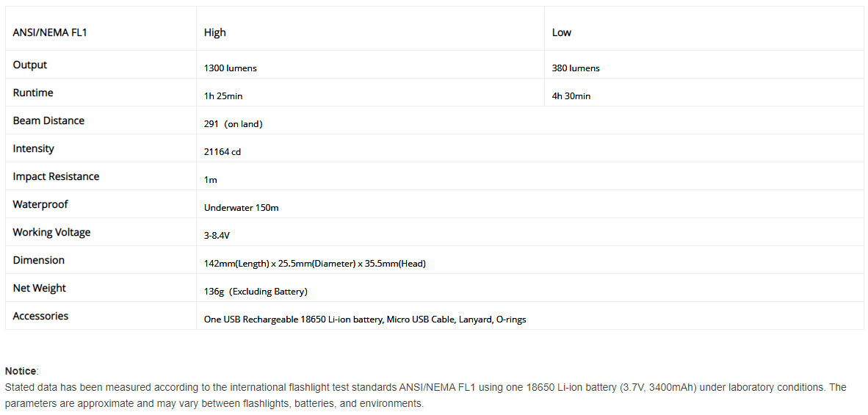Click the bold Notice heading
Image resolution: width=868 pixels, height=415 pixels.
click(21, 371)
